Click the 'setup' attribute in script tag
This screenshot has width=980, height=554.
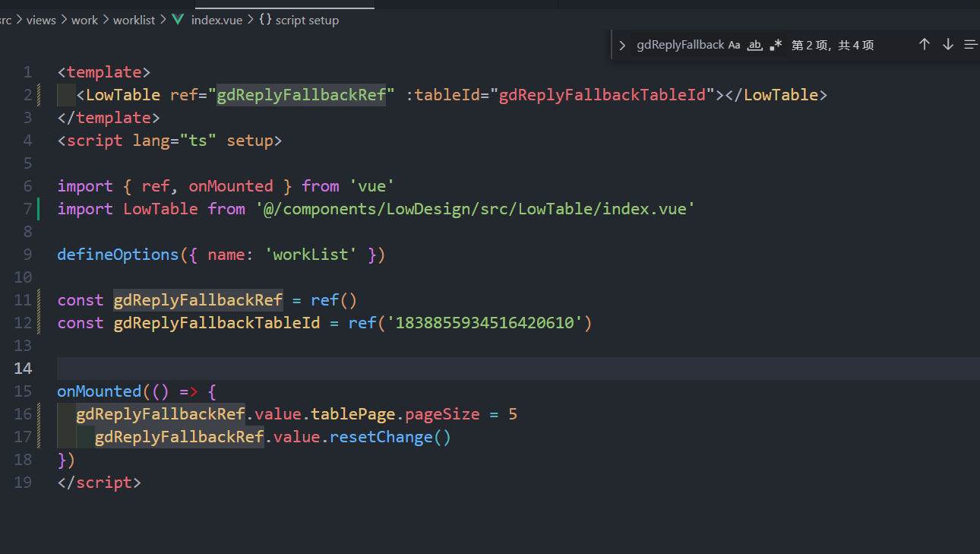click(x=249, y=141)
